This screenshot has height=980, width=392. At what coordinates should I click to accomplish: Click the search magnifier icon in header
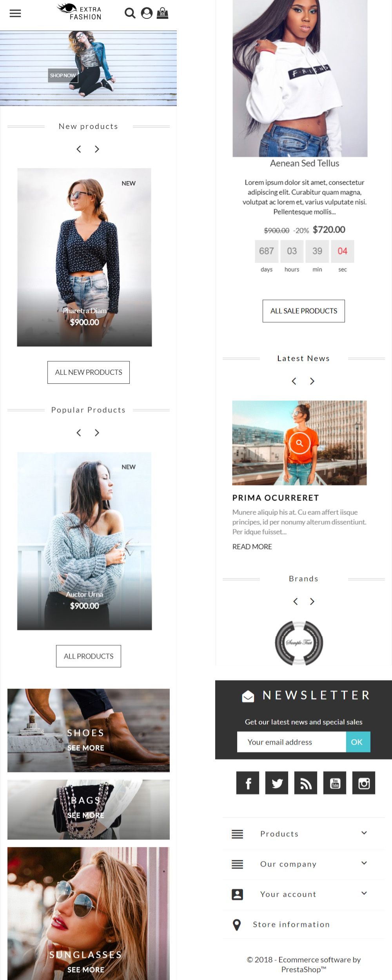pyautogui.click(x=130, y=13)
